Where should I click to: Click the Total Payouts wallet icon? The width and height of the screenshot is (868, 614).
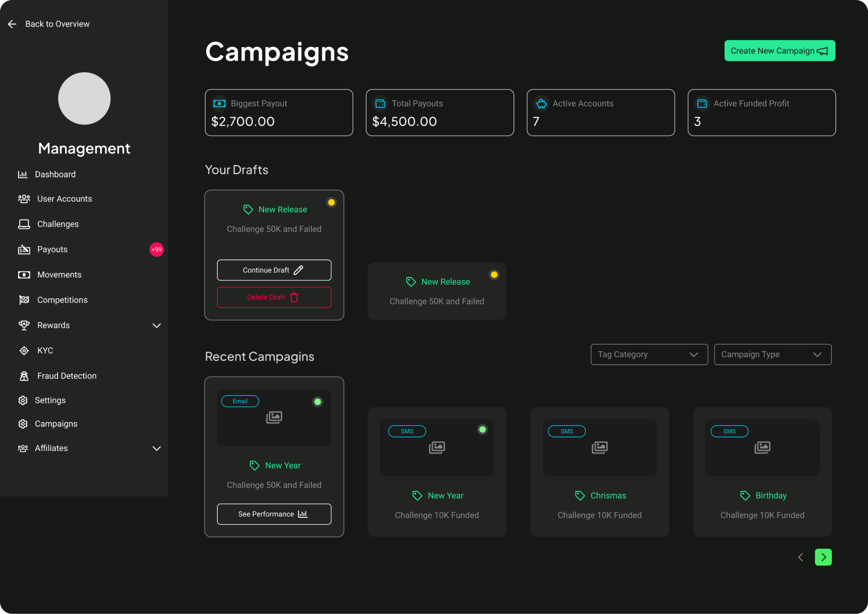381,103
